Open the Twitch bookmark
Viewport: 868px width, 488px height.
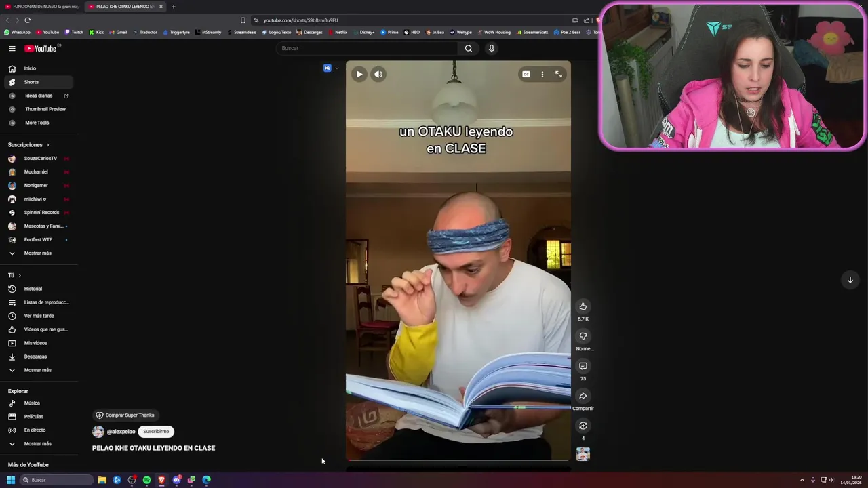pos(74,32)
